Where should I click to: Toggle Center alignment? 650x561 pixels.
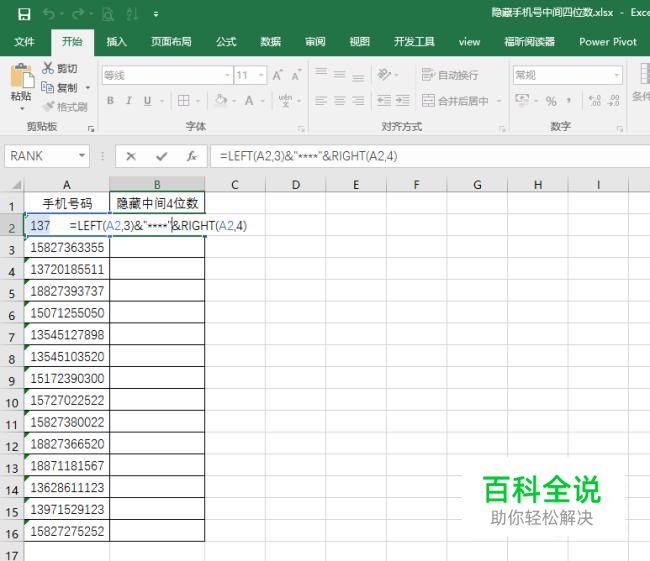coord(340,101)
